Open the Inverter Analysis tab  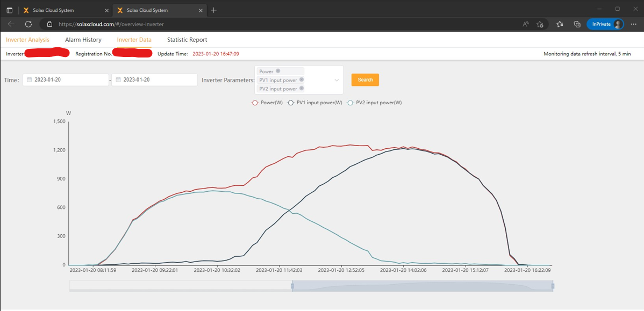point(27,40)
